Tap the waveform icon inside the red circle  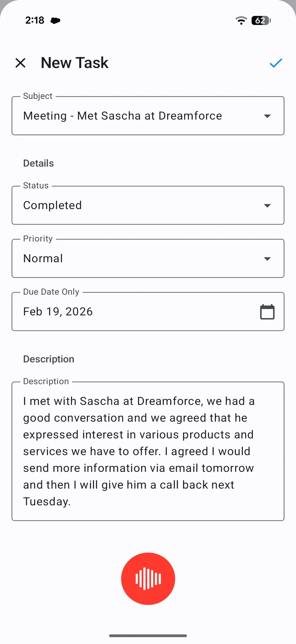coord(148,579)
